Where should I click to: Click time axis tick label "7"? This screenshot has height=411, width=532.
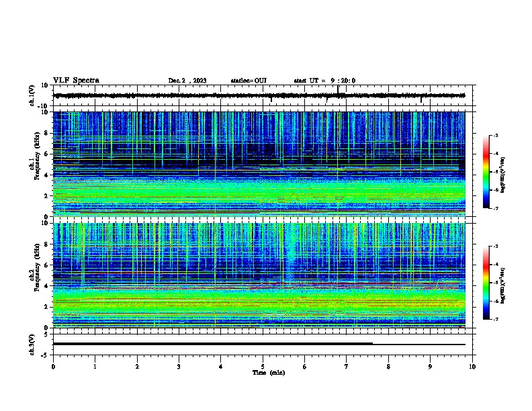(x=347, y=367)
